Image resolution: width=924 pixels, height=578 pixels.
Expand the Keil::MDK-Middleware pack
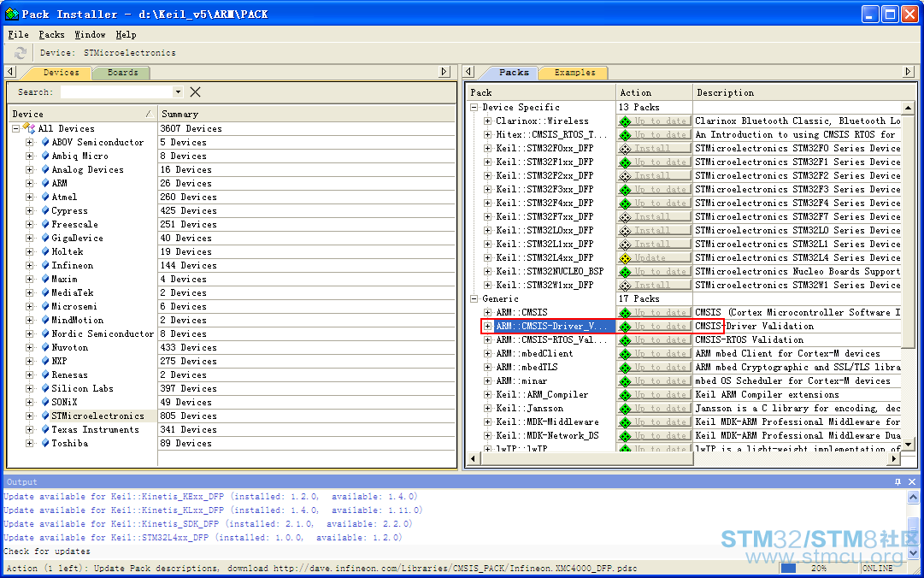[487, 422]
